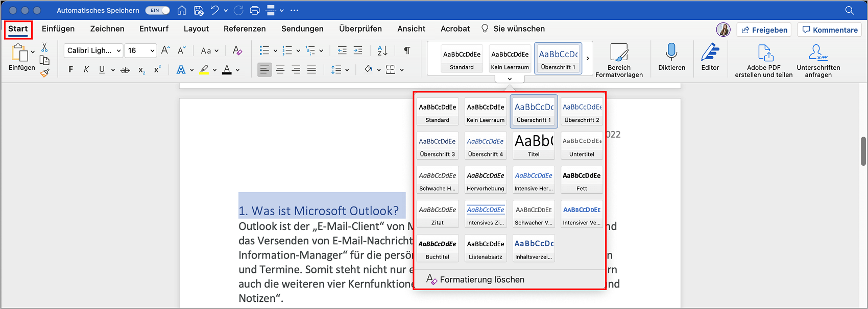Cut selection with the scissors icon
Screen dimensions: 868x309
tap(44, 47)
